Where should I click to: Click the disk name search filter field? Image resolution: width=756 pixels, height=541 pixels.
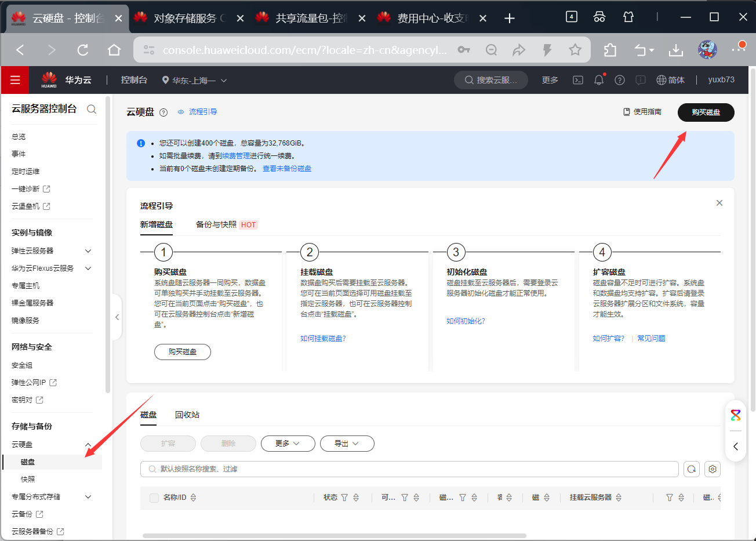pos(409,469)
